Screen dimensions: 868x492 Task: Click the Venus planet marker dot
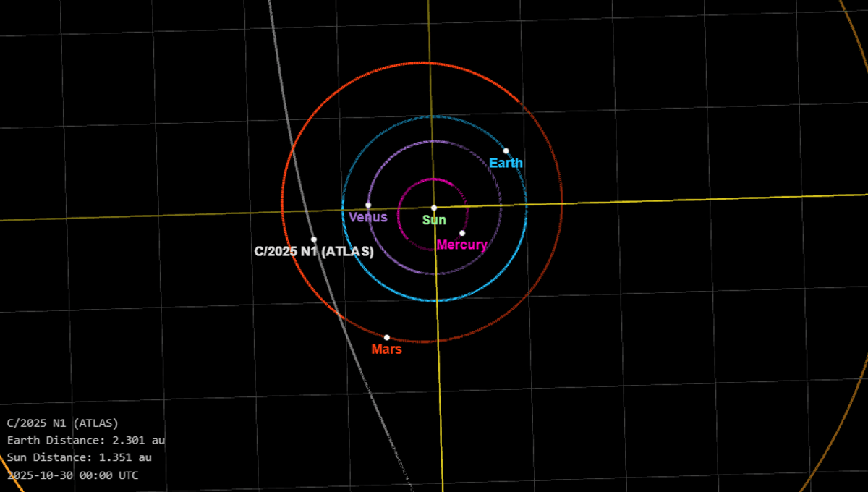[x=368, y=205]
